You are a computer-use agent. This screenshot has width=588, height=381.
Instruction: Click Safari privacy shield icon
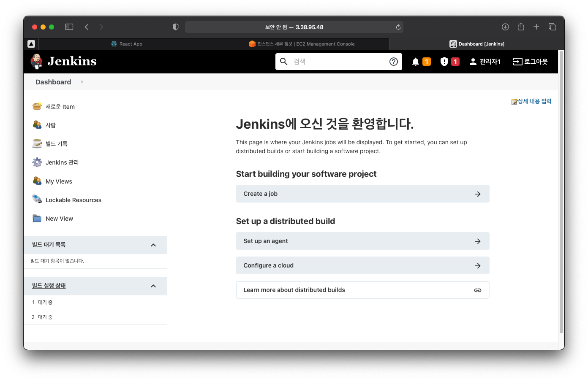[x=176, y=27]
